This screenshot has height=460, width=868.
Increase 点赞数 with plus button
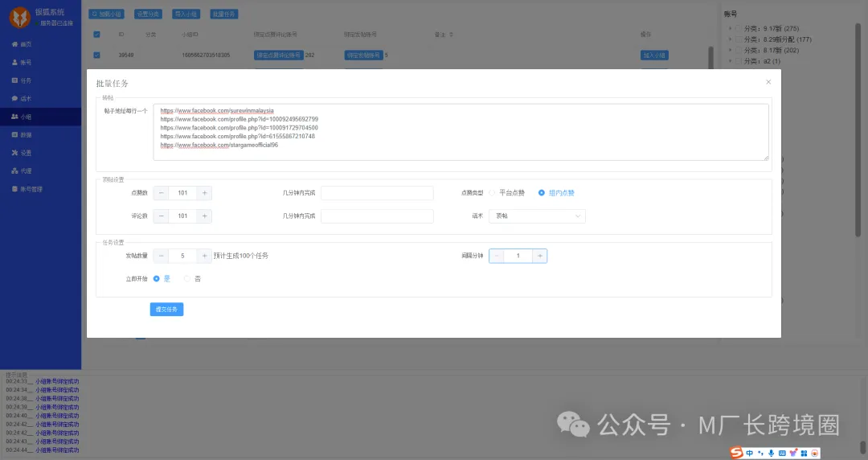coord(204,193)
